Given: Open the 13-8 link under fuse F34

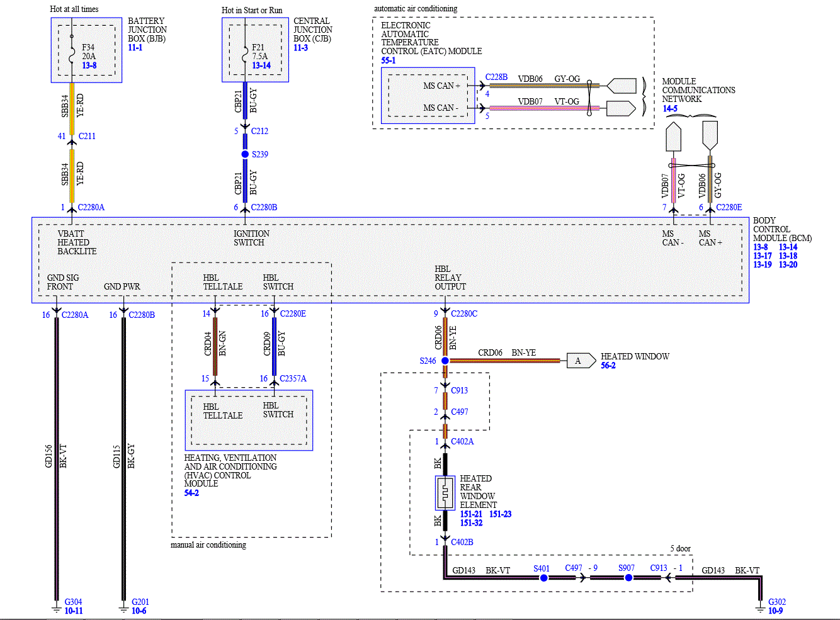Looking at the screenshot, I should coord(89,65).
